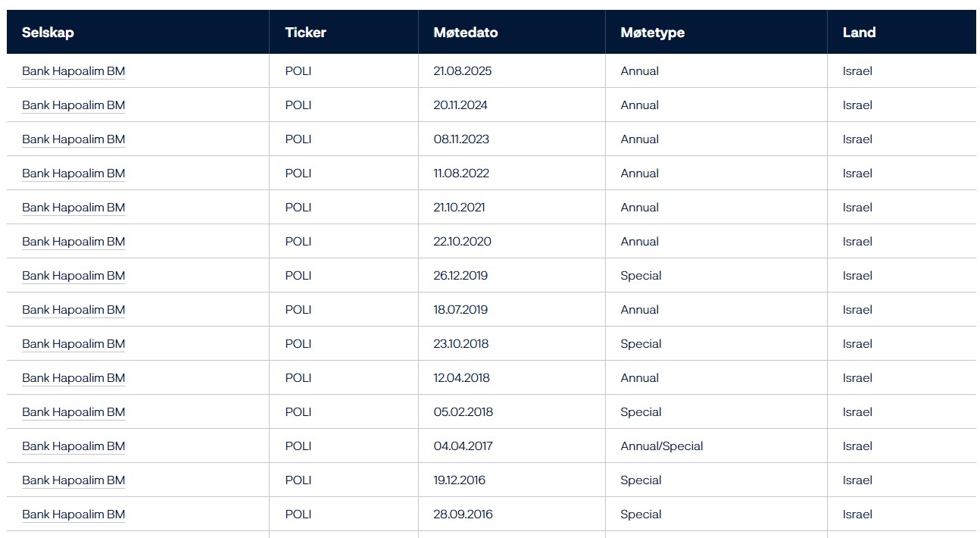This screenshot has height=538, width=980.
Task: Open Bank Hapoalim BM link dated 21.10.2021
Action: point(73,208)
